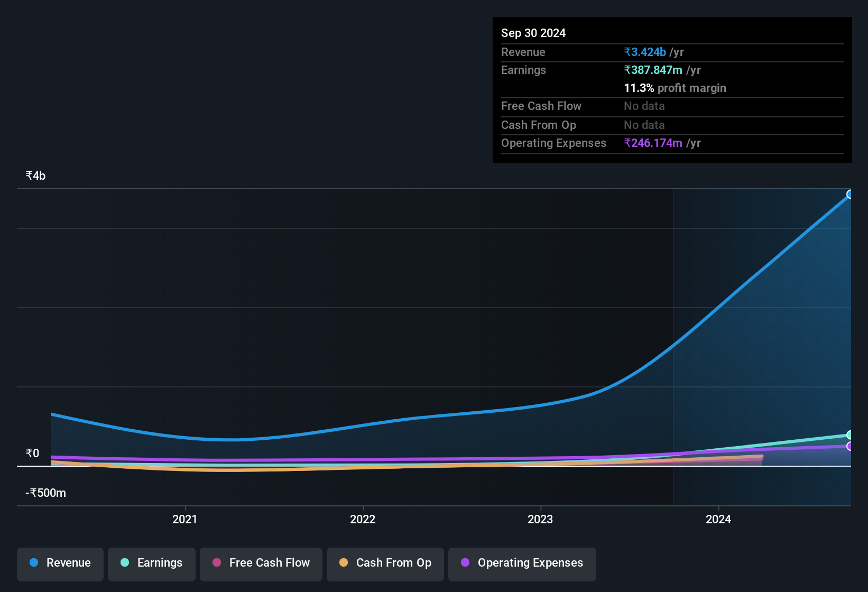868x592 pixels.
Task: Expand the Operating Expenses legend item
Action: tap(522, 563)
